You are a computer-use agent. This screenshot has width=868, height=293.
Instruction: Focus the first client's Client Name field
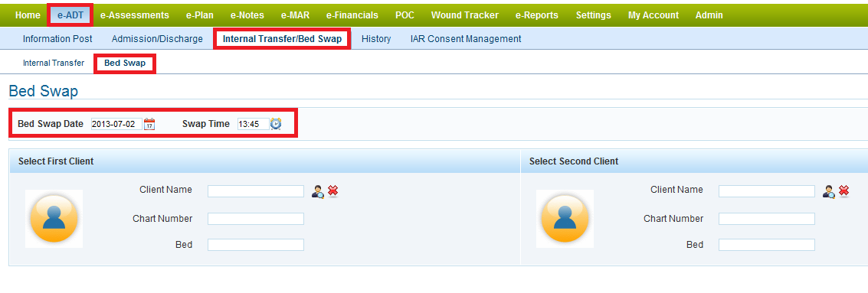coord(256,191)
